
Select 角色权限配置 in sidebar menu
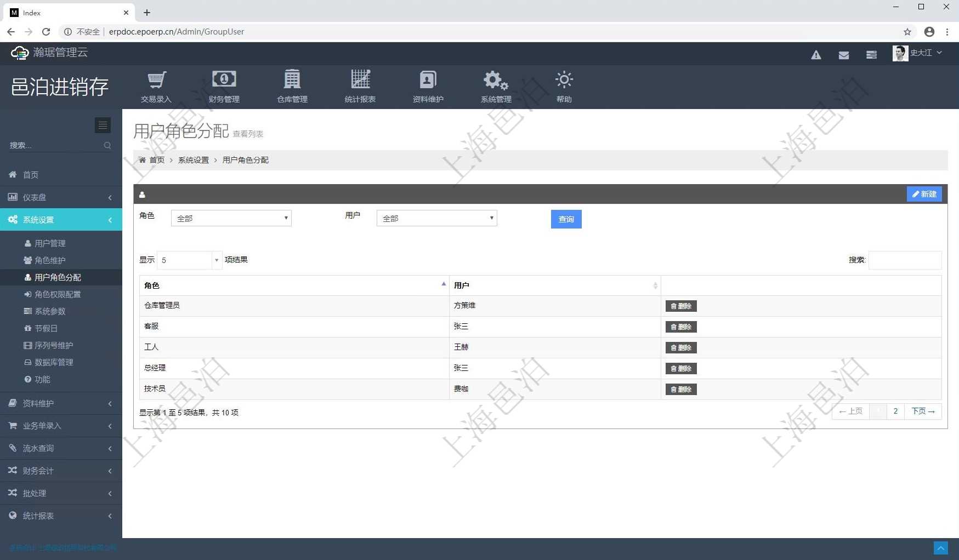pos(58,294)
